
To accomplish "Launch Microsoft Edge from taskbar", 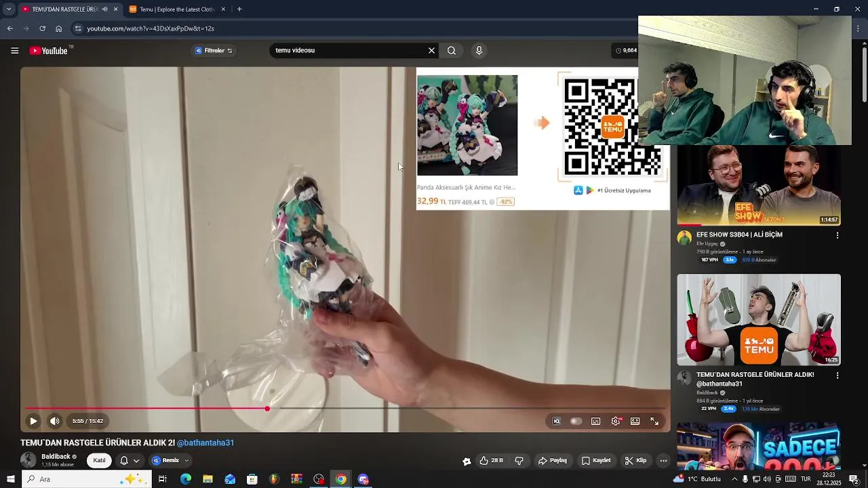I will 185,479.
